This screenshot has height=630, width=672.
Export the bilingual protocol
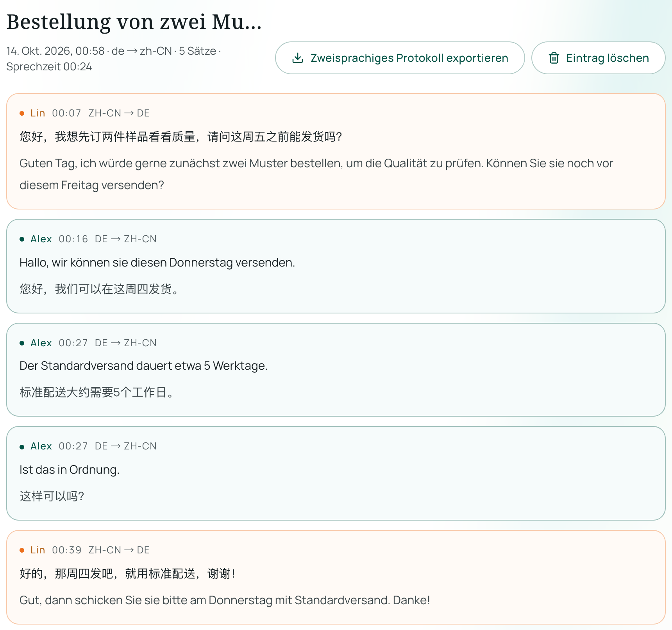click(x=400, y=58)
